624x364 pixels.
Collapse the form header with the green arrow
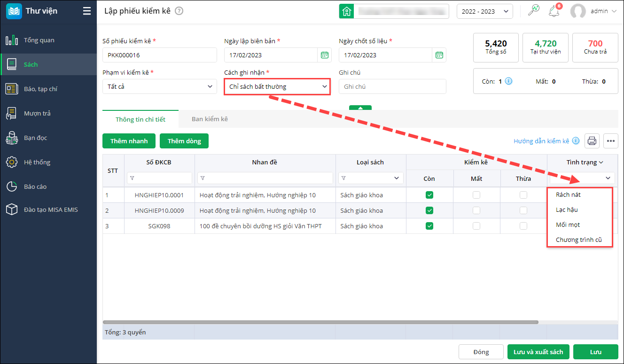[x=360, y=108]
